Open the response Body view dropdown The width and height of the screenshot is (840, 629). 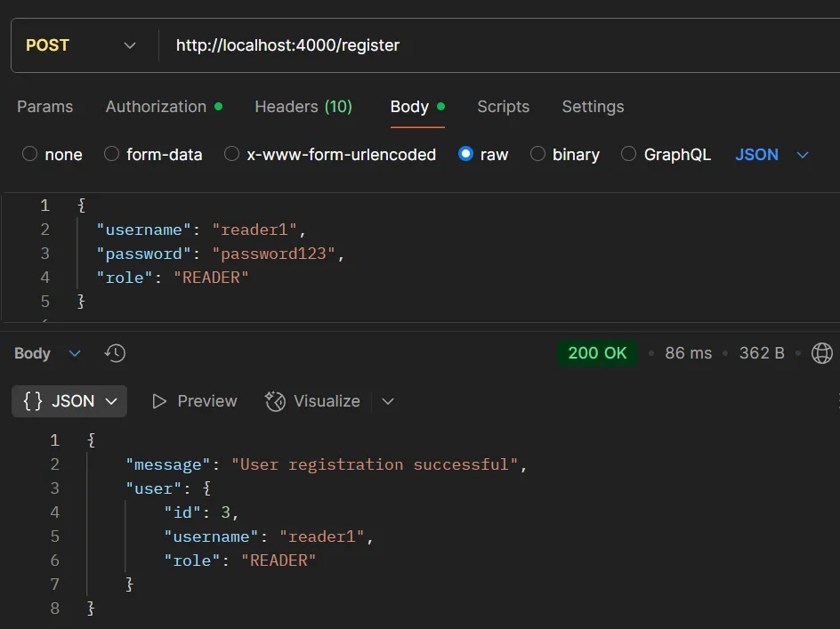(x=75, y=353)
